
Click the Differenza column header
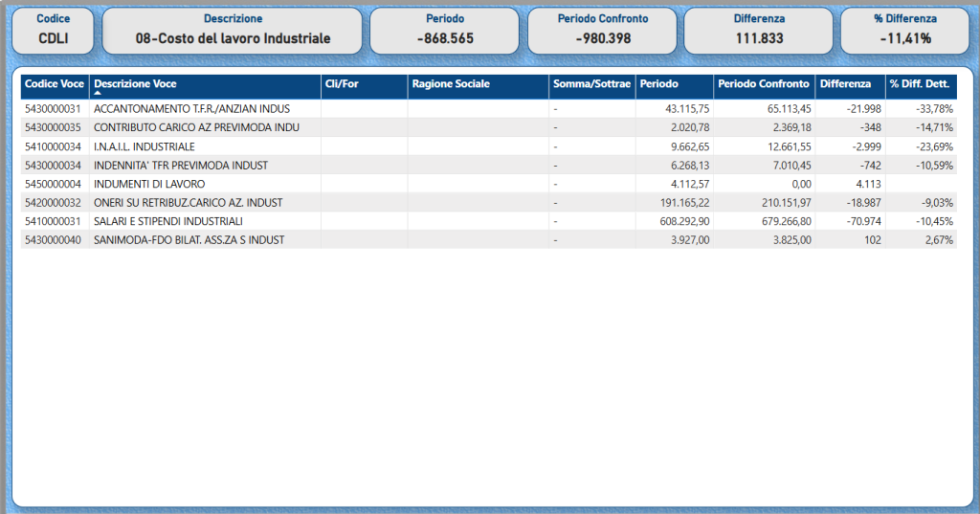coord(845,84)
